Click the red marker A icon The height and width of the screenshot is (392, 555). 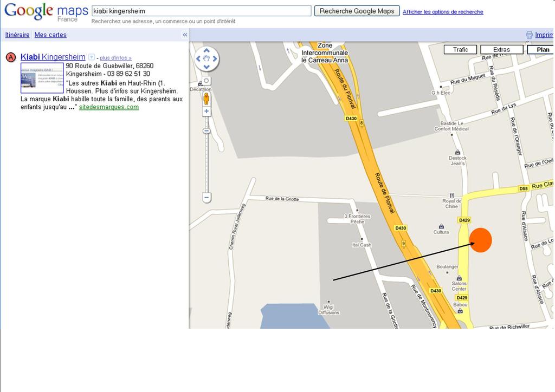10,57
